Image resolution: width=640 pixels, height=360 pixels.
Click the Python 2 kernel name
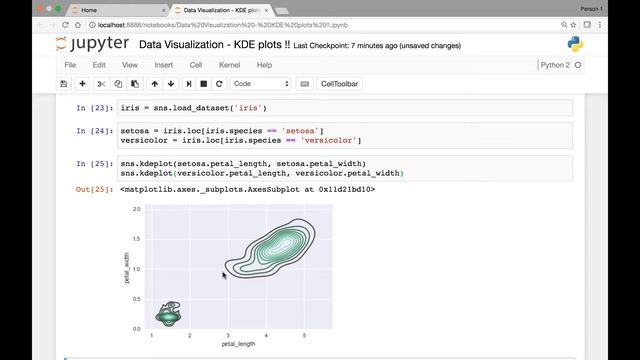point(555,65)
